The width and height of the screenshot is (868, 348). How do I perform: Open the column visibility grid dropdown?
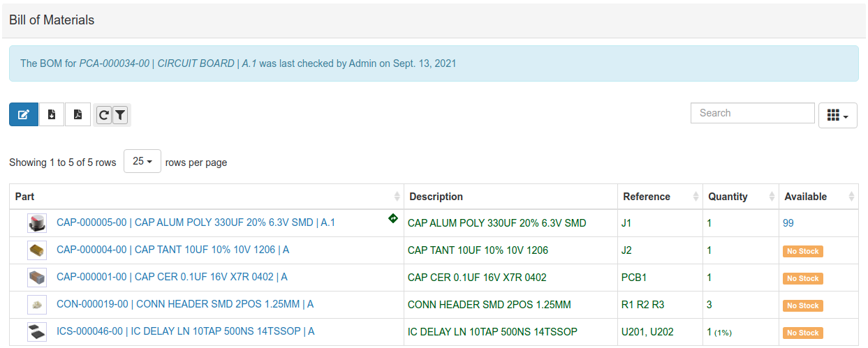point(837,116)
